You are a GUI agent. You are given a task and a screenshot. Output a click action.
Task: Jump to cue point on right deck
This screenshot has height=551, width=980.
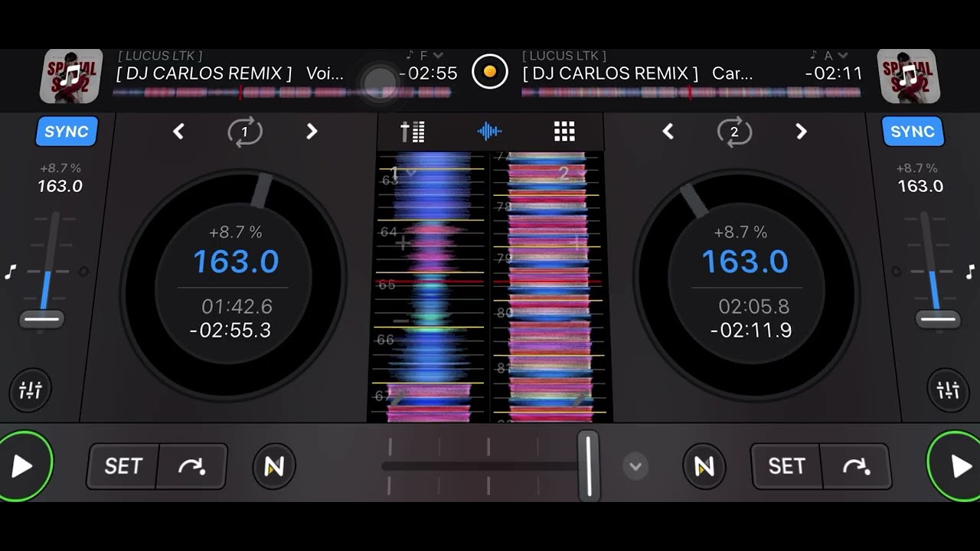click(855, 466)
